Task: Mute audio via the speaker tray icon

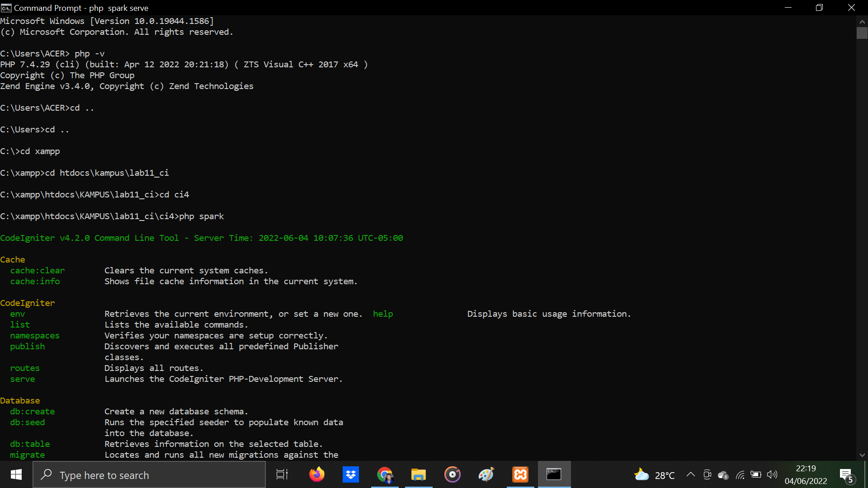Action: pos(772,474)
